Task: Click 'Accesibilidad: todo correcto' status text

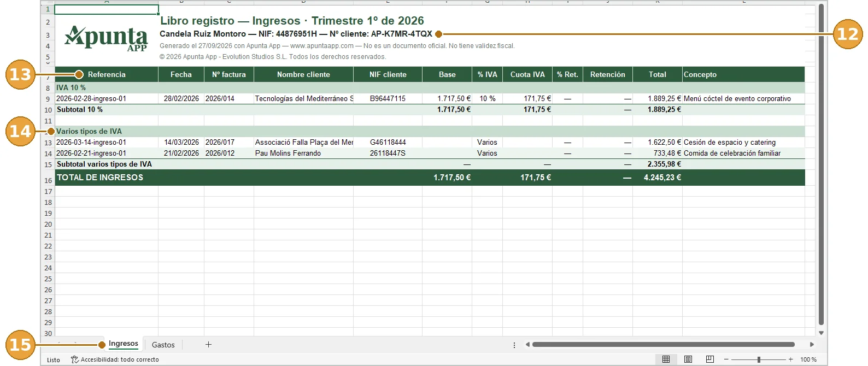Action: click(120, 359)
